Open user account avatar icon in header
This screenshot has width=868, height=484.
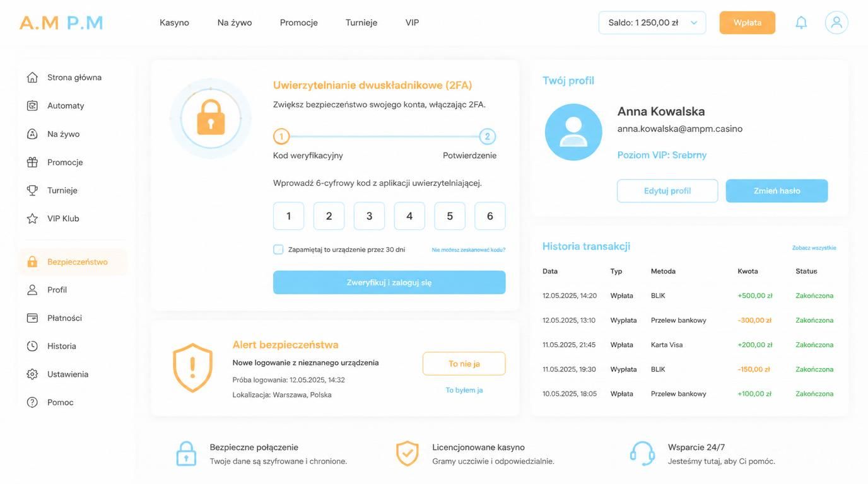(836, 23)
